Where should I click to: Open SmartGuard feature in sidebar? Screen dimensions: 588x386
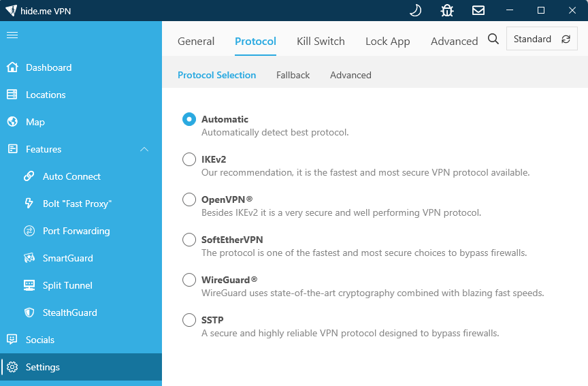pyautogui.click(x=67, y=258)
